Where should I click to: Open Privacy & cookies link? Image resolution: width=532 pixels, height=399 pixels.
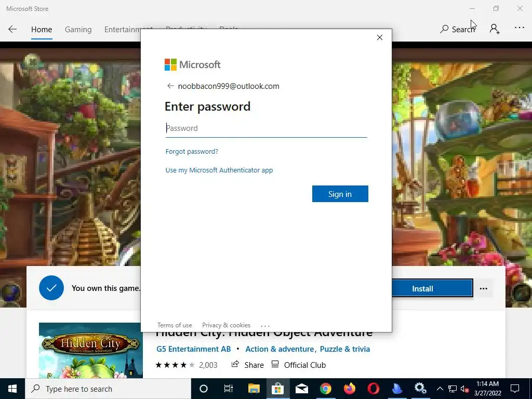point(227,325)
